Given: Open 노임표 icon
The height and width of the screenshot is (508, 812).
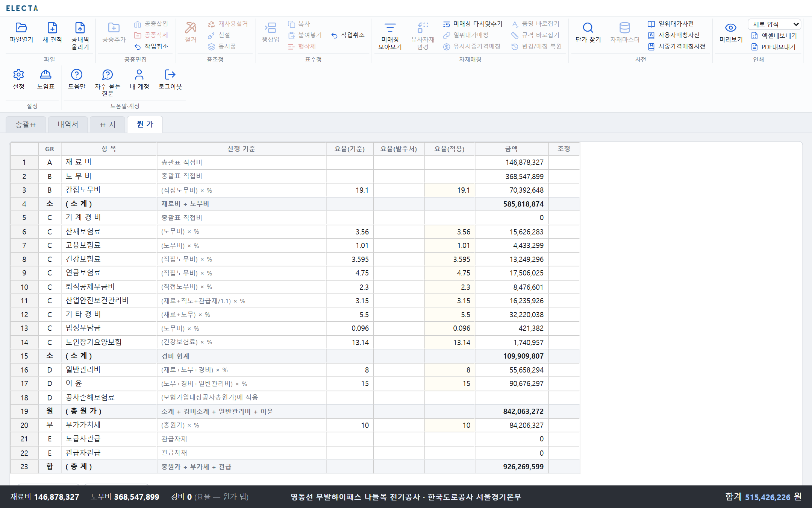Looking at the screenshot, I should (45, 79).
